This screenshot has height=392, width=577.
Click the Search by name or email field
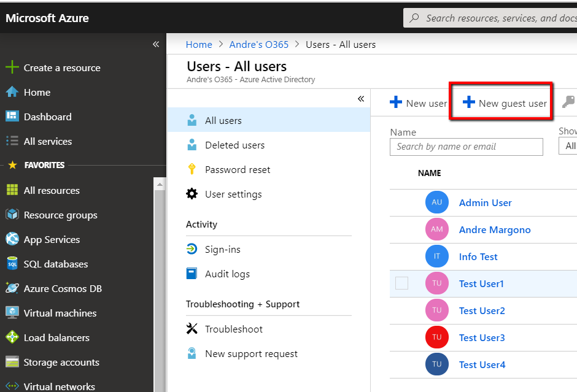[466, 147]
